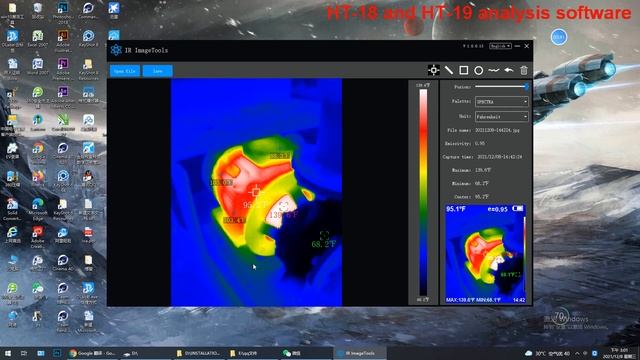This screenshot has height=360, width=640.
Task: Switch to the INSTALLATIO... folder taskbar item
Action: [x=199, y=353]
